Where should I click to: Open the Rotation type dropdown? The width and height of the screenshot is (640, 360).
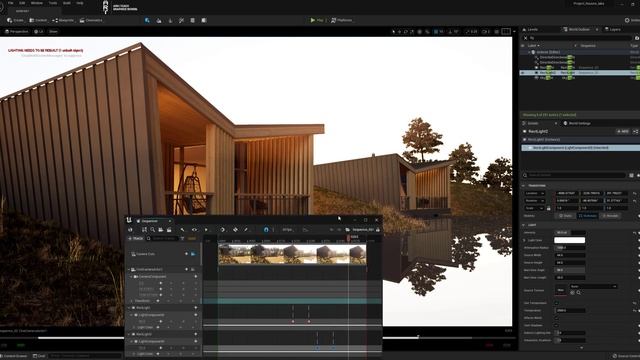pos(535,200)
